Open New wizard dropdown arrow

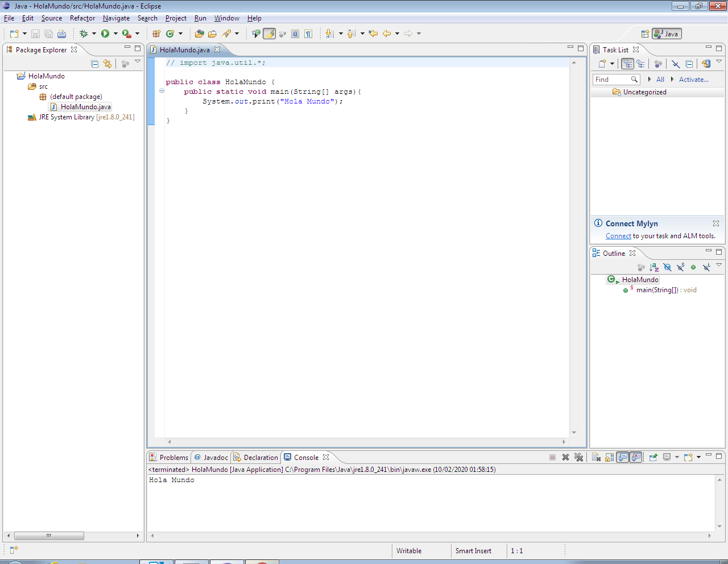[x=24, y=34]
